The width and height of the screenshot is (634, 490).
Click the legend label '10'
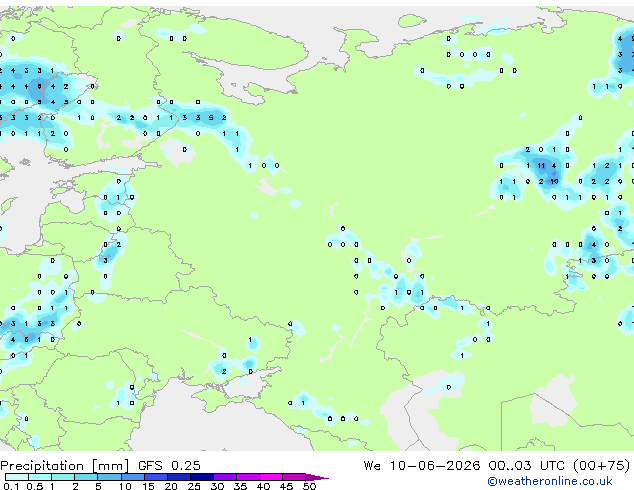click(125, 486)
